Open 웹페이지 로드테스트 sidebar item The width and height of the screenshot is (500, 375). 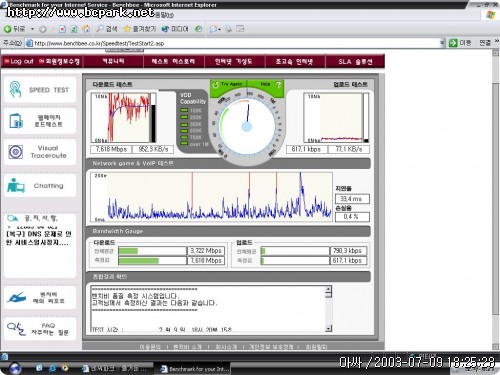click(40, 121)
